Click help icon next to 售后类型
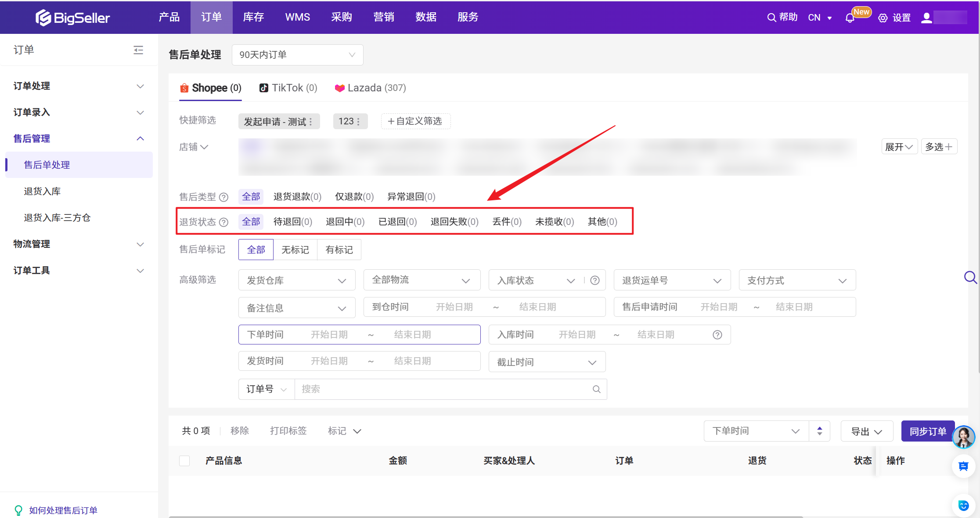This screenshot has width=980, height=518. coord(223,197)
